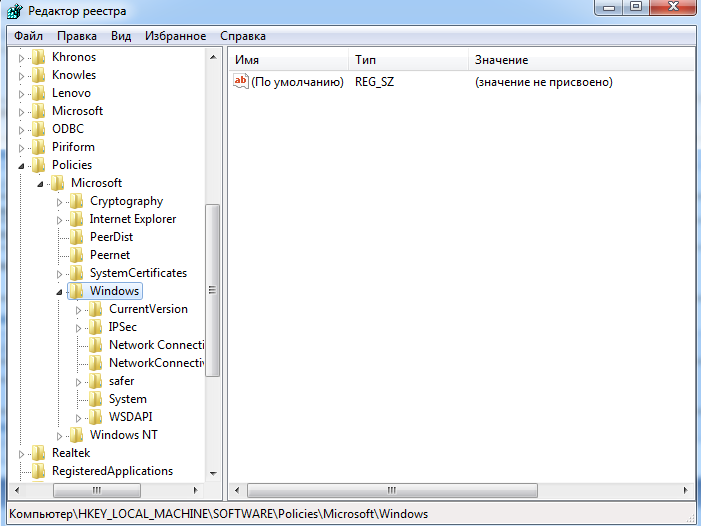This screenshot has width=701, height=526.
Task: Click the SystemCertificates folder icon
Action: tap(76, 273)
